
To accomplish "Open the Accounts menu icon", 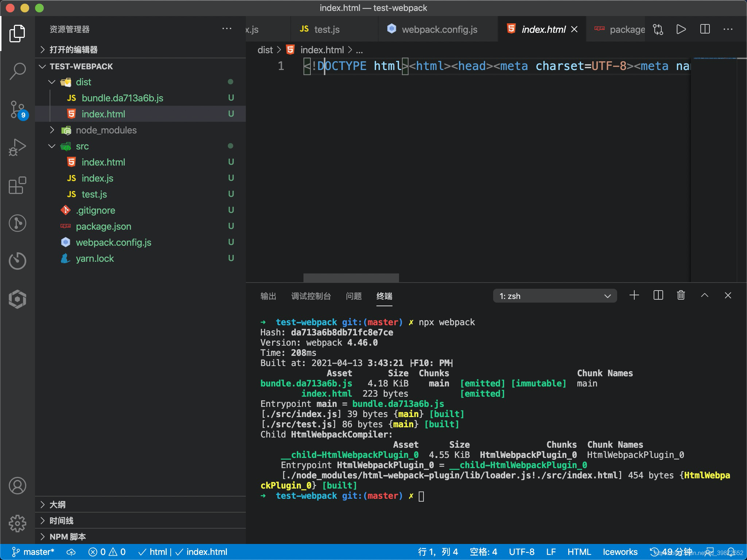I will [17, 486].
